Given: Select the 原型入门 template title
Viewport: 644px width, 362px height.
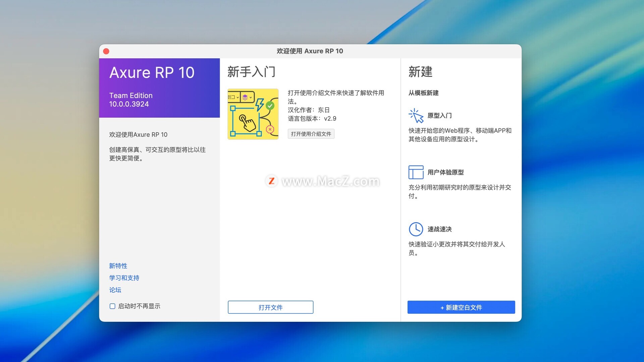Looking at the screenshot, I should pos(439,116).
